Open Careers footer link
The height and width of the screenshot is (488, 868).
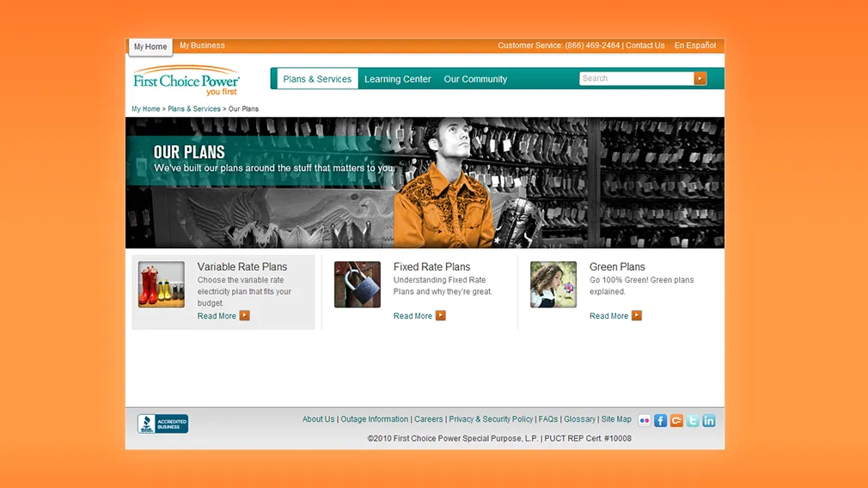429,419
